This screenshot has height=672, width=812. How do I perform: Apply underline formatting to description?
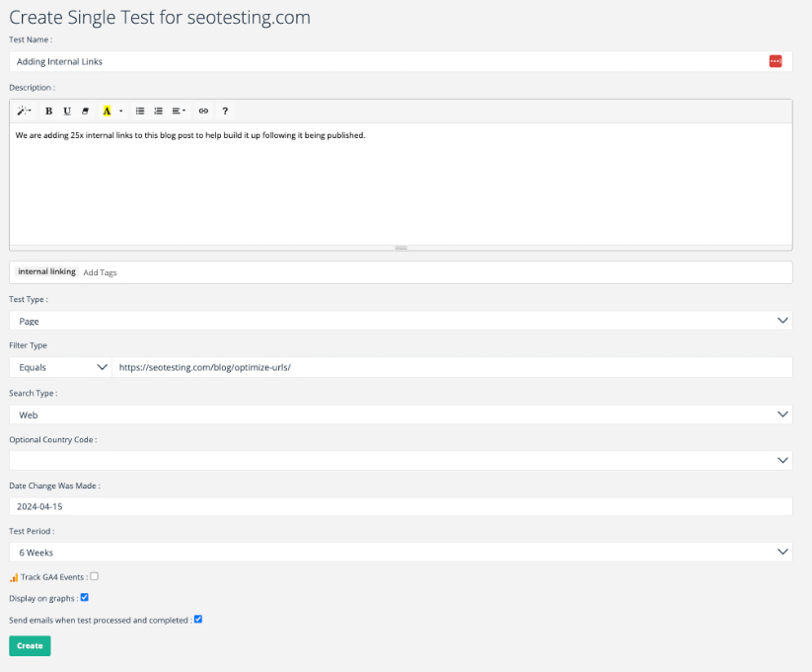tap(66, 111)
